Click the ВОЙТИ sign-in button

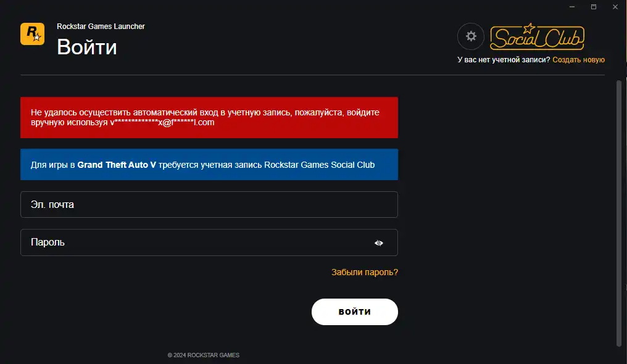355,312
